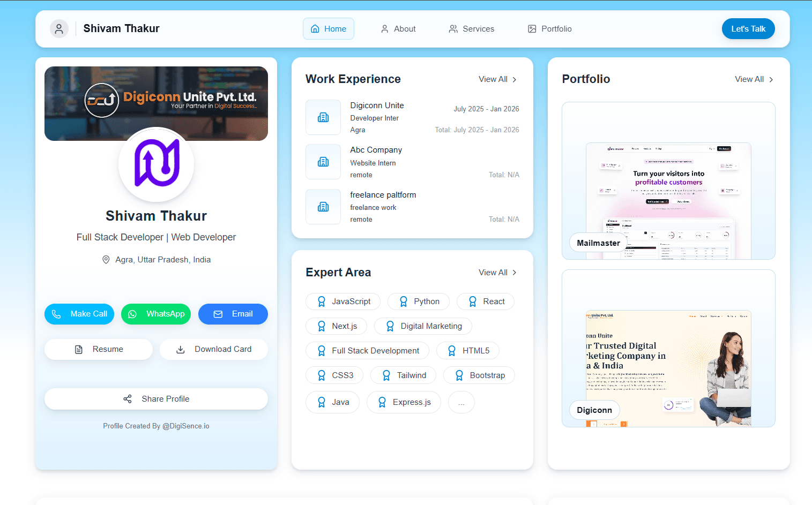The width and height of the screenshot is (812, 505).
Task: Select the Java skill tag
Action: (332, 402)
